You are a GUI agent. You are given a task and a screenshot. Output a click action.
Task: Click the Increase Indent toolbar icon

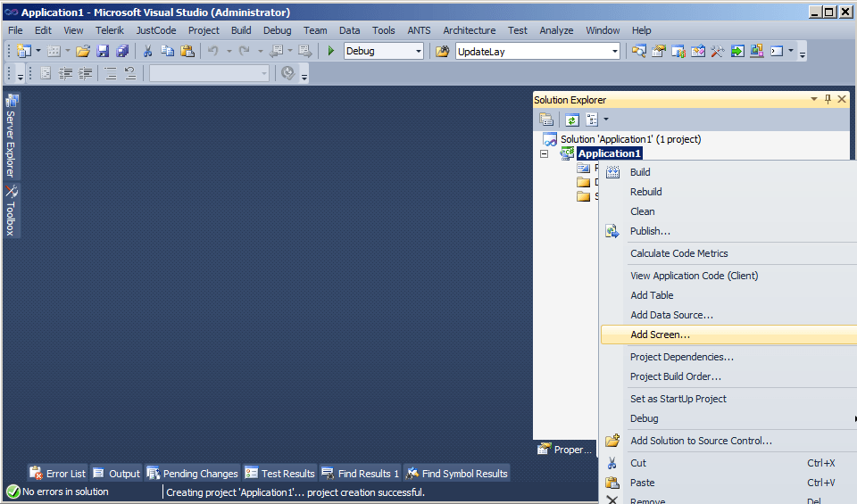[86, 73]
